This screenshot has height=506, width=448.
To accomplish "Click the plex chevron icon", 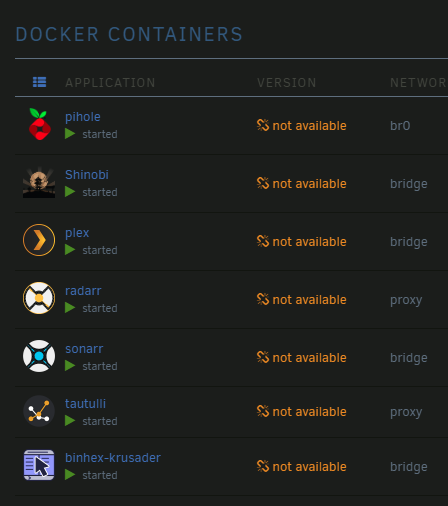I will (39, 240).
